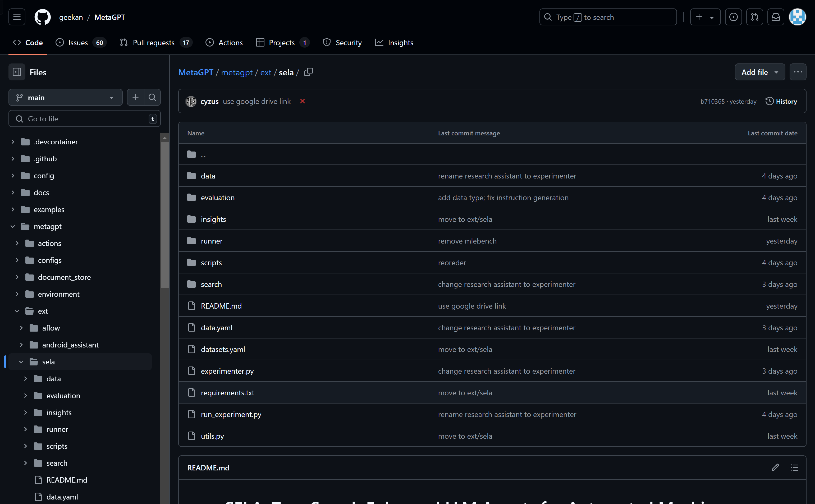Open the geekan owner link
Image resolution: width=815 pixels, height=504 pixels.
pos(71,17)
